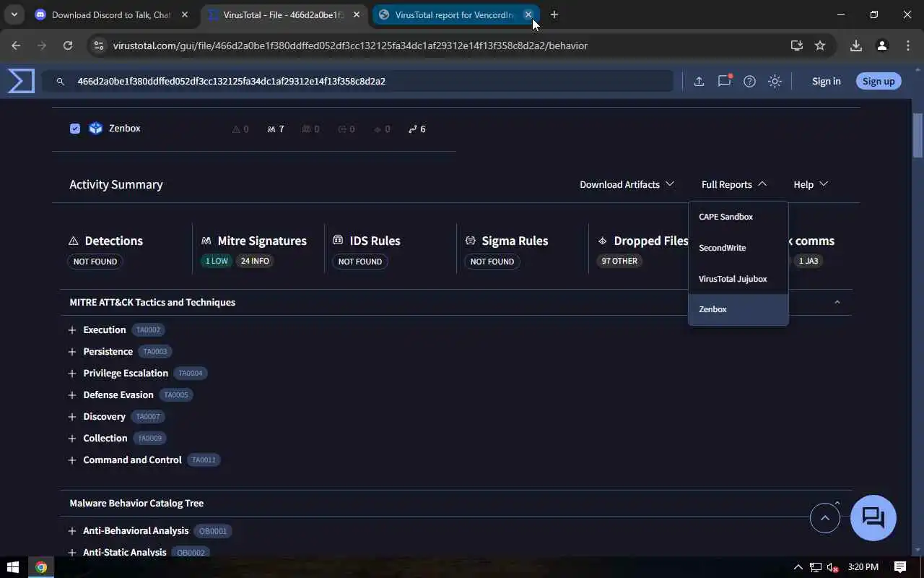
Task: Click the 24 INFO badge
Action: click(x=255, y=261)
